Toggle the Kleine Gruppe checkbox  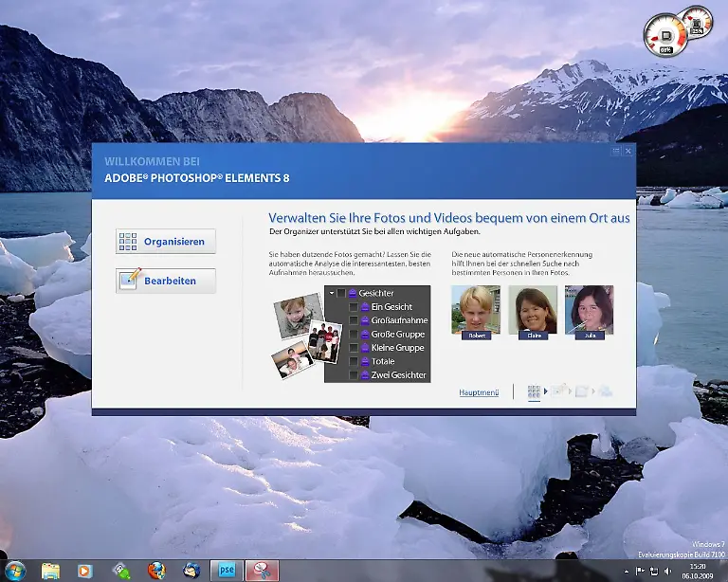click(354, 348)
